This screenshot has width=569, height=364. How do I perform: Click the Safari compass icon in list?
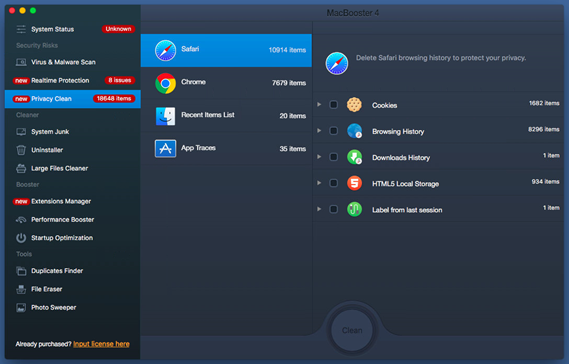click(x=165, y=50)
